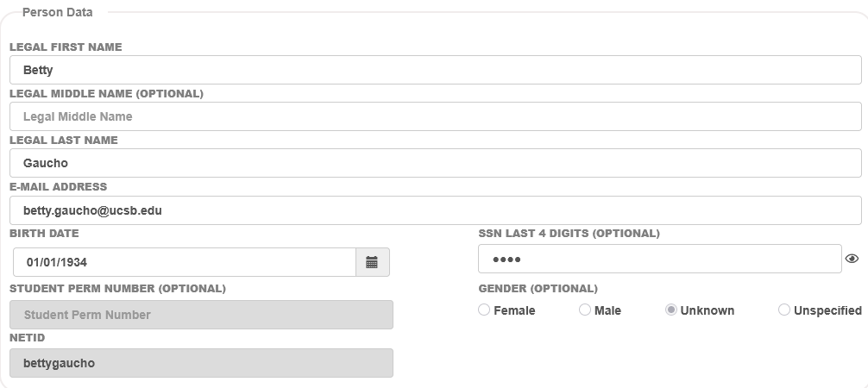The image size is (868, 388).
Task: Reveal the hidden SSN digits
Action: coord(852,259)
